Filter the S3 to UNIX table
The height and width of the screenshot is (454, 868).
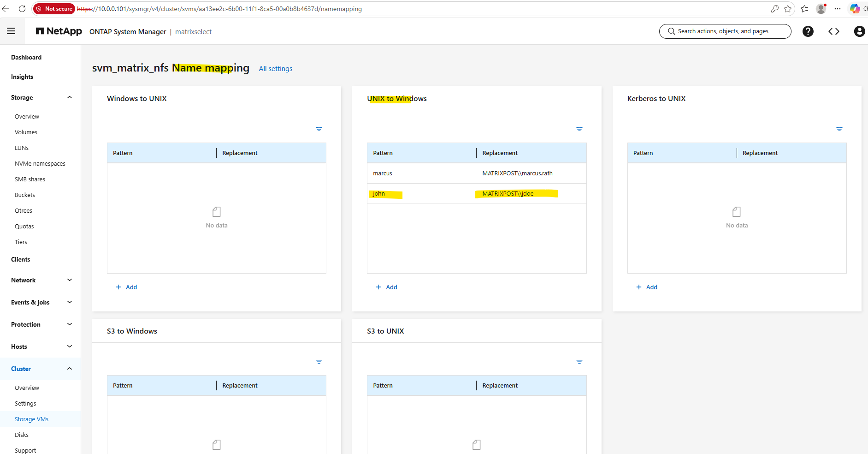579,362
